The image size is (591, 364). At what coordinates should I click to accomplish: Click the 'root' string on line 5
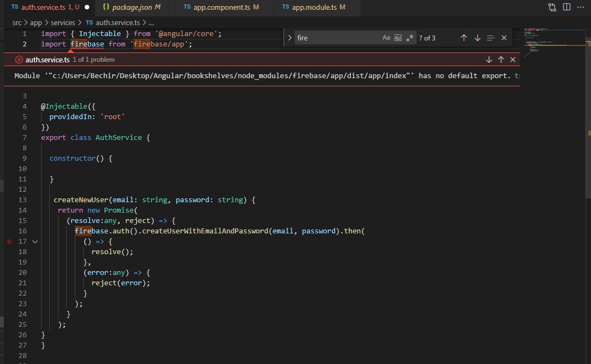click(x=112, y=117)
